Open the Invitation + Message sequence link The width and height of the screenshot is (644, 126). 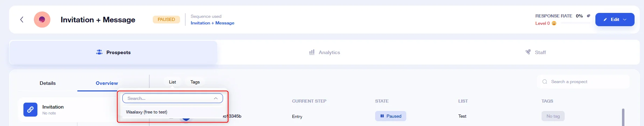(x=212, y=23)
